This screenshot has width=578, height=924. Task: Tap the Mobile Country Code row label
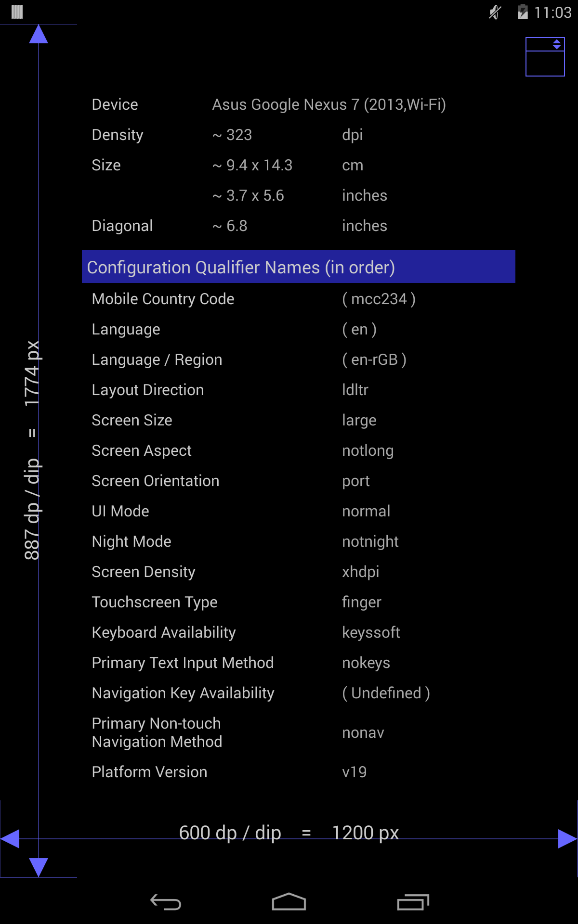(163, 299)
